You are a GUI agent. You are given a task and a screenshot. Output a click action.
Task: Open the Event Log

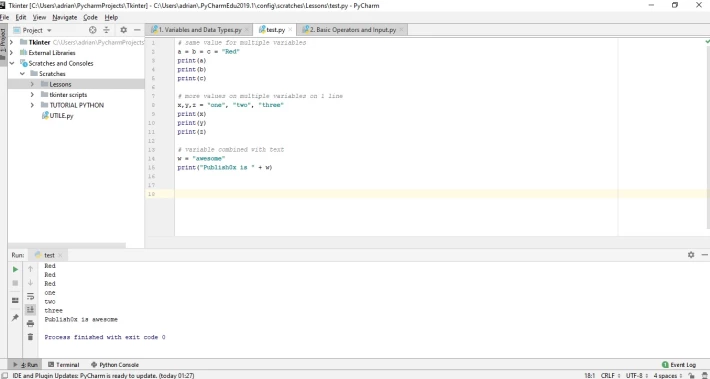point(678,365)
